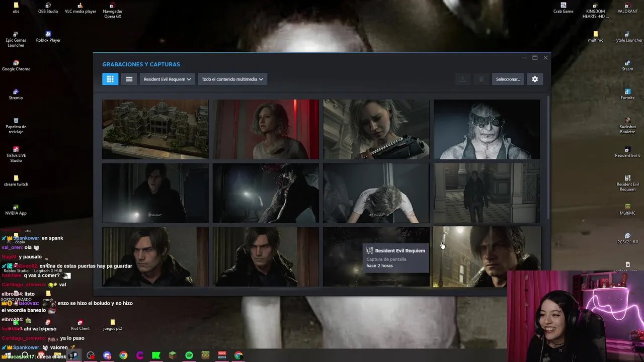Open the bowed white-shirt figure screenshot

(x=376, y=193)
